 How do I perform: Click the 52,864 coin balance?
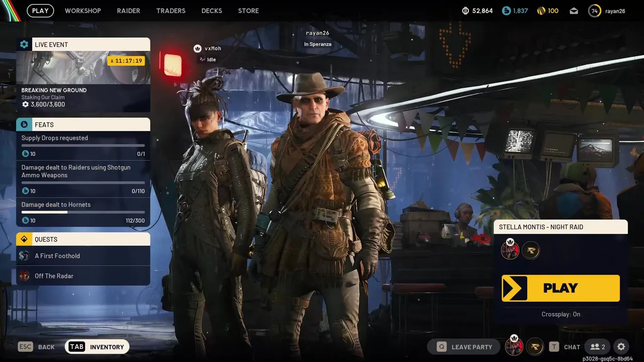(482, 11)
